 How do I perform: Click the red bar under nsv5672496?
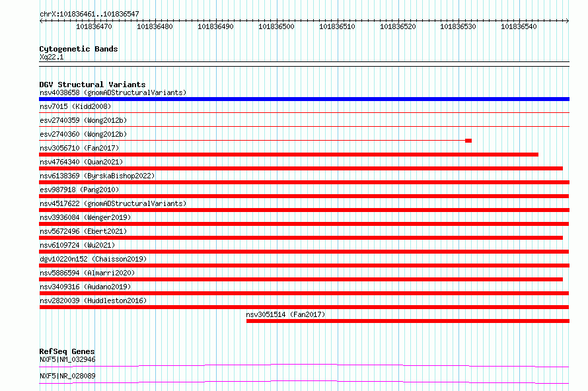[301, 238]
